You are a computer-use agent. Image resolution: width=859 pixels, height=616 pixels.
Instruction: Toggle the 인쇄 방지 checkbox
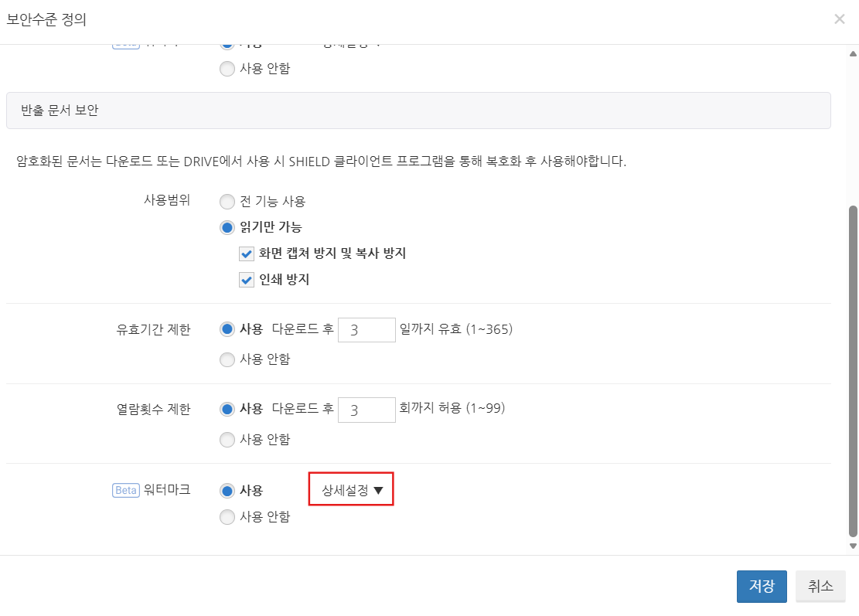click(x=247, y=280)
